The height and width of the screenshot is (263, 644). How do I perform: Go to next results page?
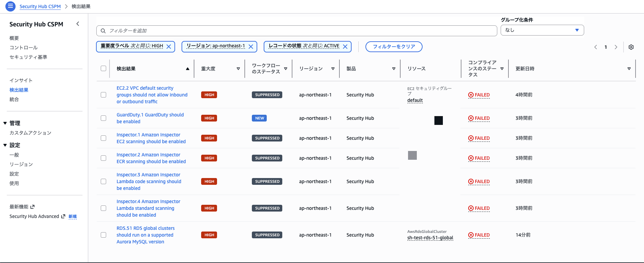[616, 47]
